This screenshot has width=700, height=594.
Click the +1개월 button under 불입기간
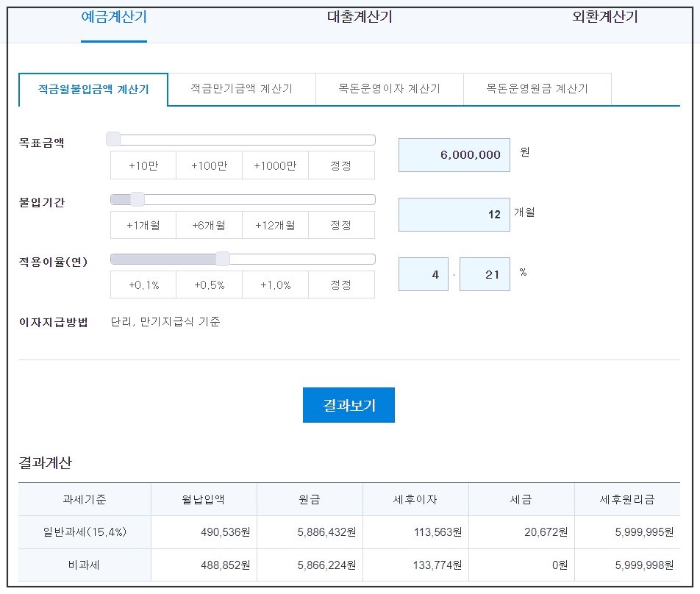point(143,225)
